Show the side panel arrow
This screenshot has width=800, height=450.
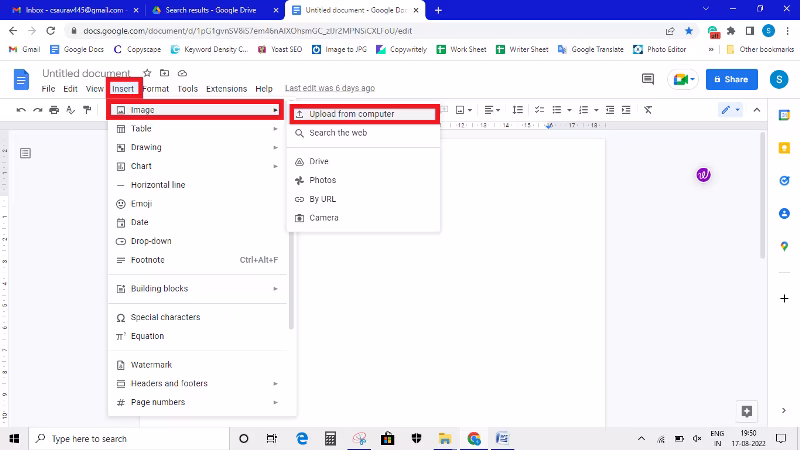[x=784, y=411]
